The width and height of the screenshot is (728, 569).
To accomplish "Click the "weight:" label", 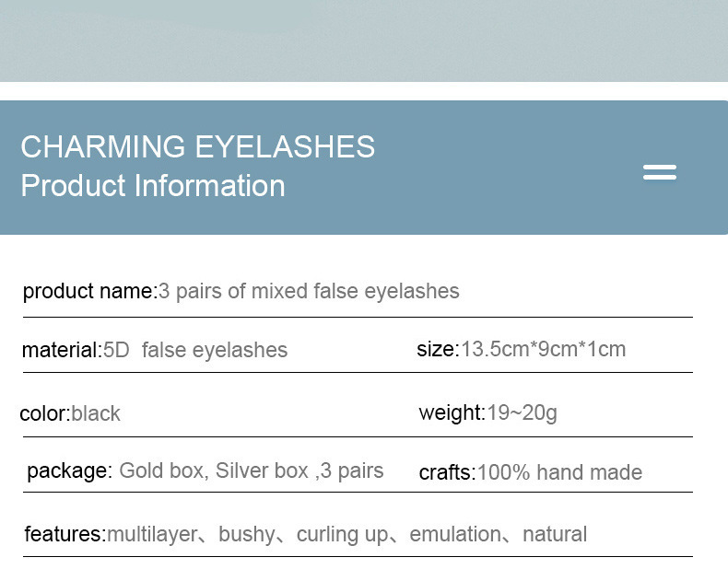I will click(452, 412).
